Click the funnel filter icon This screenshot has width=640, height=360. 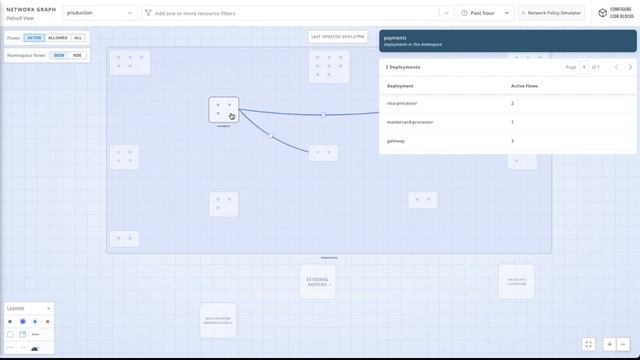pos(148,13)
